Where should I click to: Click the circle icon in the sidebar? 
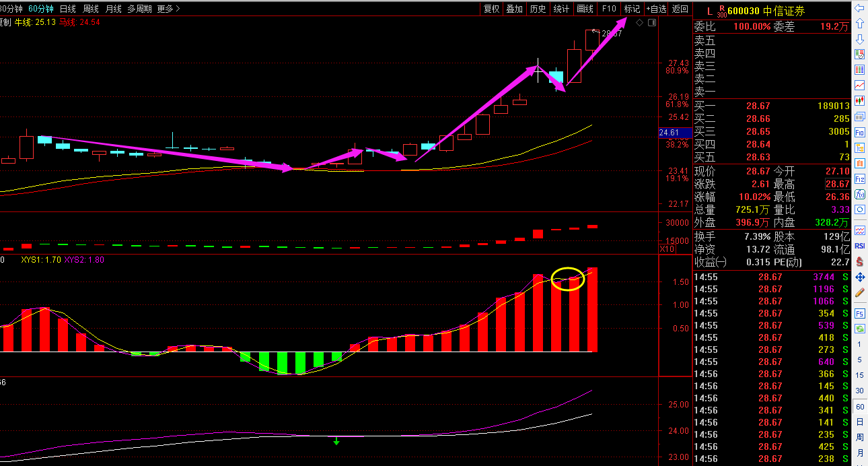(860, 210)
